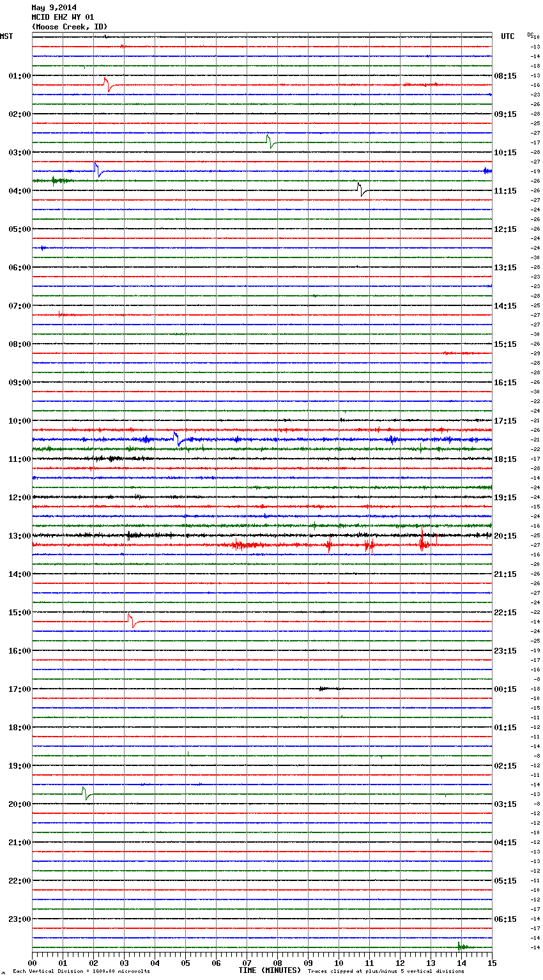Select the 11:00 MST row label
543x980 pixels.
point(20,459)
